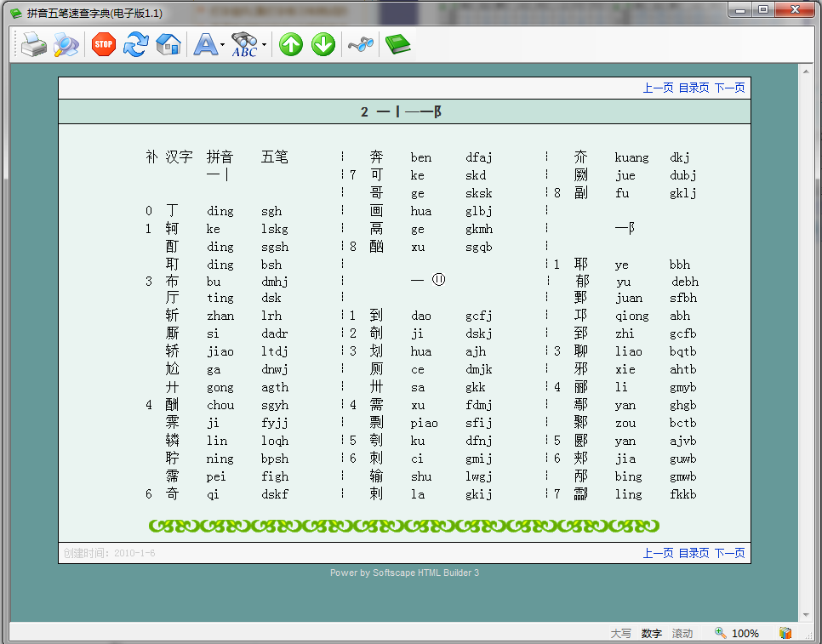Click the green book icon
822x644 pixels.
pos(398,44)
